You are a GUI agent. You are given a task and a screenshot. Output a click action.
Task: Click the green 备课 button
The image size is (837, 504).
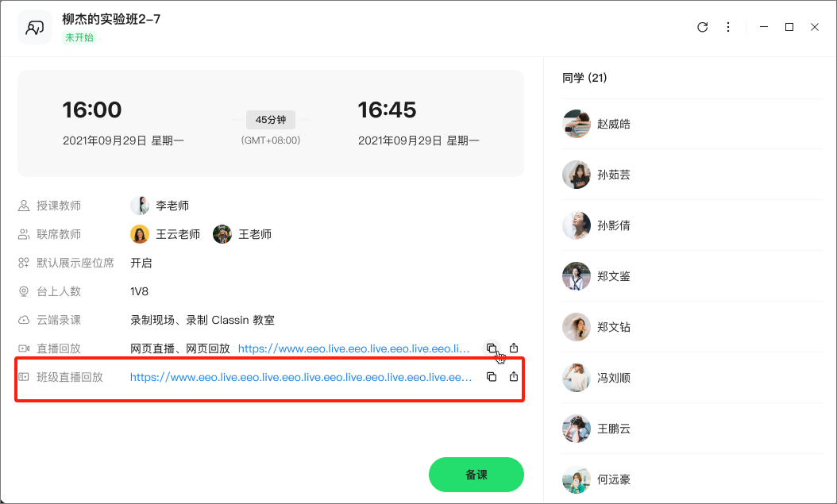[x=476, y=475]
